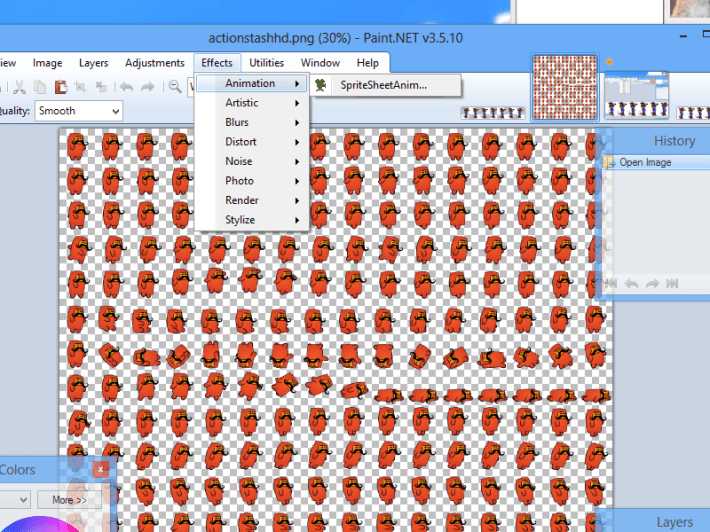Expand the Stylize submenu
Screen dimensions: 710x532
[x=252, y=220]
